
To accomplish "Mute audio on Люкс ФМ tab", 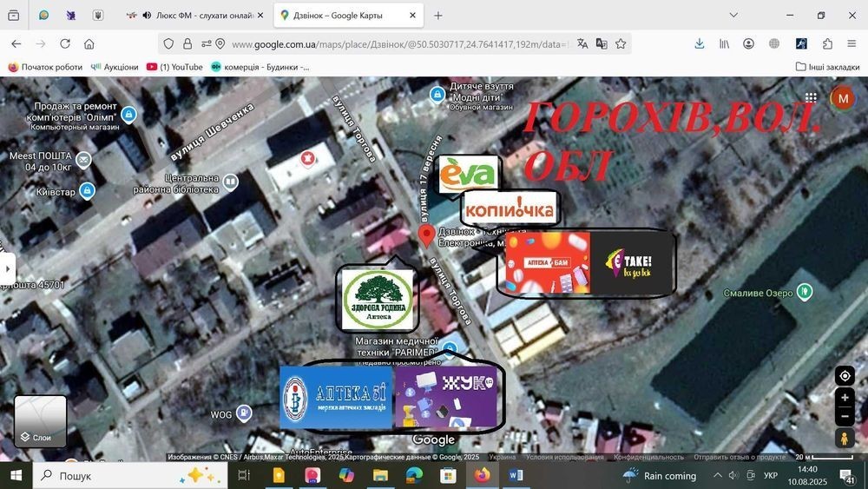I will click(x=147, y=16).
